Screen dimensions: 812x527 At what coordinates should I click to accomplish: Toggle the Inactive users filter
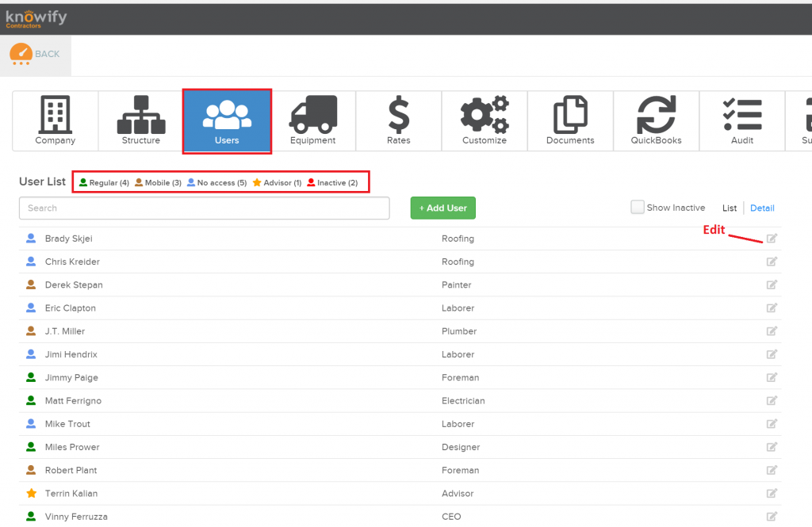334,181
